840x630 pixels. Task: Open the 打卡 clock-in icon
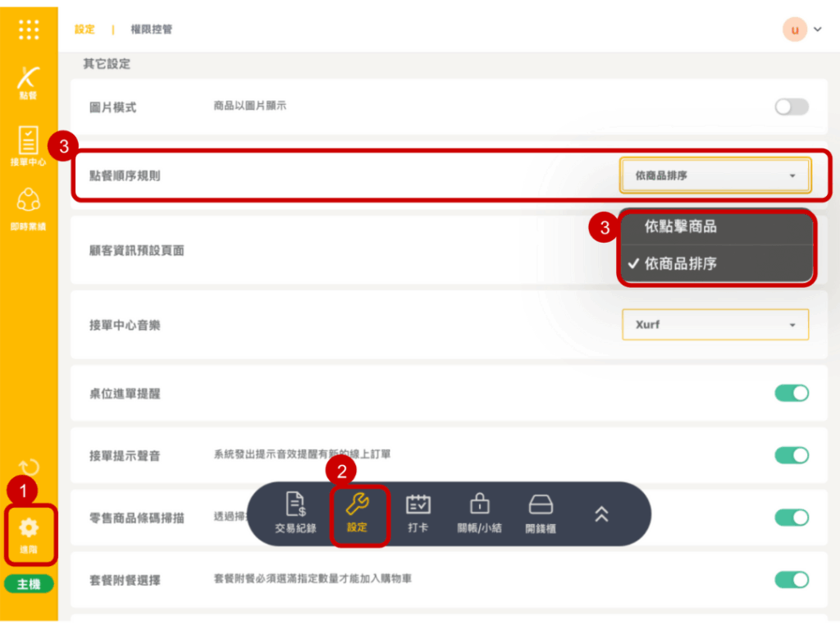click(418, 513)
